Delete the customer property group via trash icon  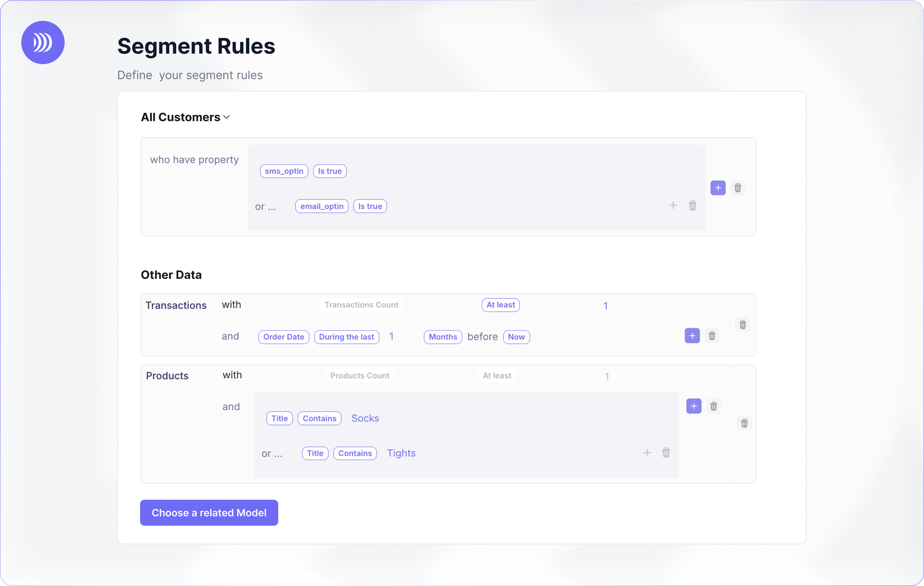coord(738,188)
